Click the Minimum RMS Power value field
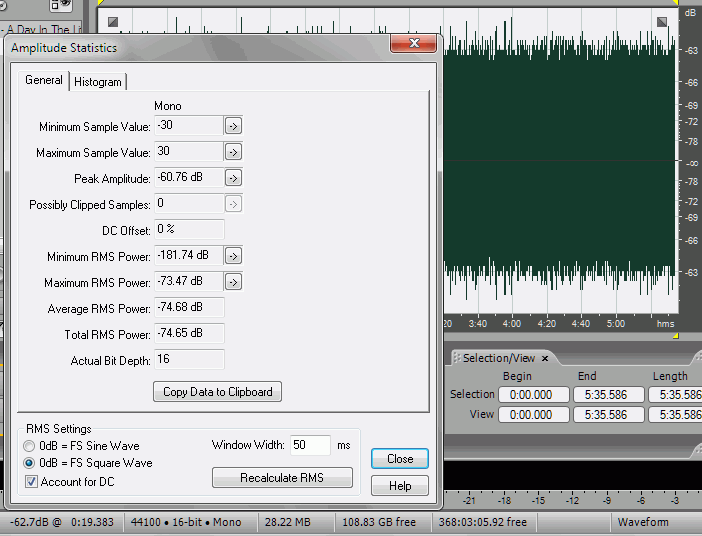 pyautogui.click(x=189, y=255)
